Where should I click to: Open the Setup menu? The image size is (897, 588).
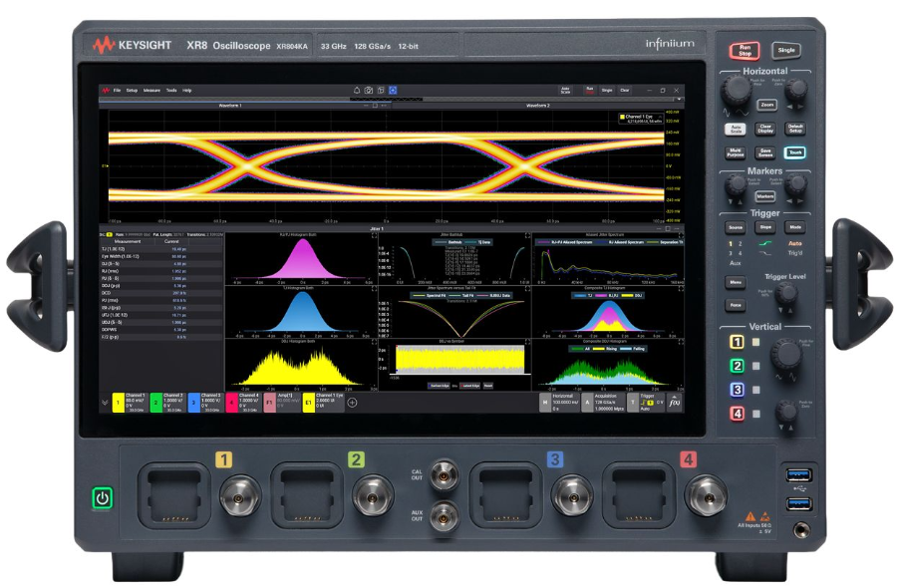tap(132, 91)
